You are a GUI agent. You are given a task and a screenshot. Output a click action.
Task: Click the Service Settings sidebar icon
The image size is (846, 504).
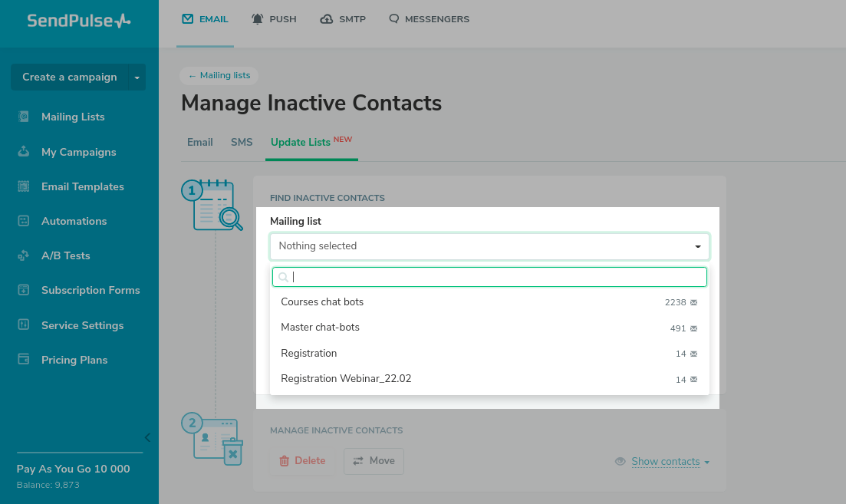24,325
